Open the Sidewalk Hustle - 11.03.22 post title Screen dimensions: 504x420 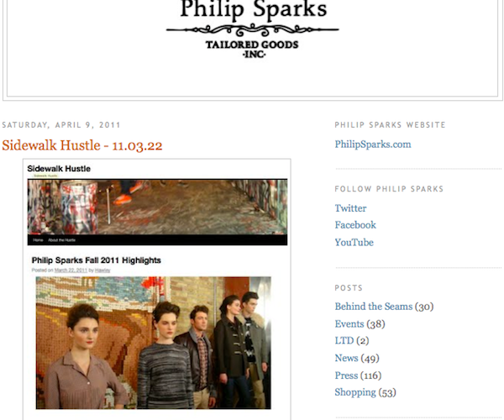click(82, 145)
